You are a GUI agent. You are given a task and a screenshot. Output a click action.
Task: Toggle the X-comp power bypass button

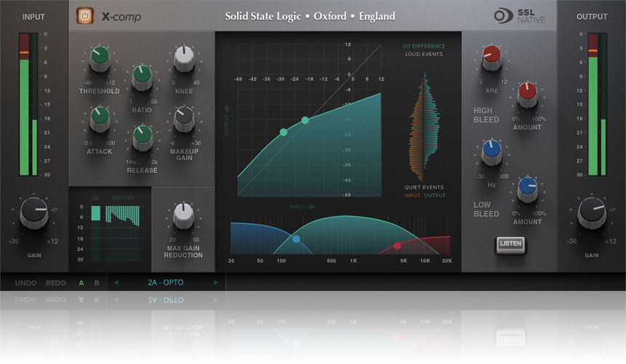click(x=84, y=16)
